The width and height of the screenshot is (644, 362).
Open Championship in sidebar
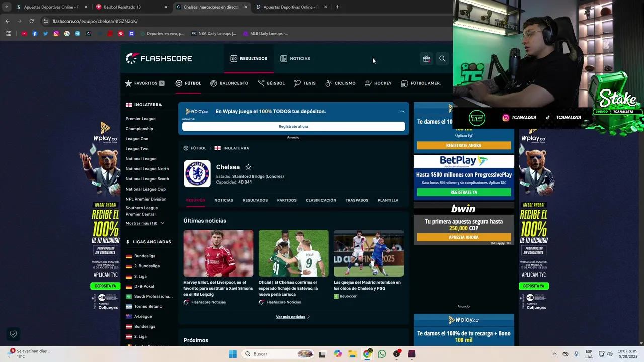[x=139, y=129]
